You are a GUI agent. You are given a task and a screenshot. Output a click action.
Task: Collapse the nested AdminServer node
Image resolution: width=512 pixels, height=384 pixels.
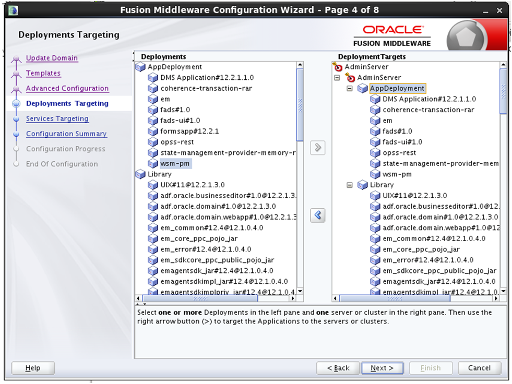(337, 78)
